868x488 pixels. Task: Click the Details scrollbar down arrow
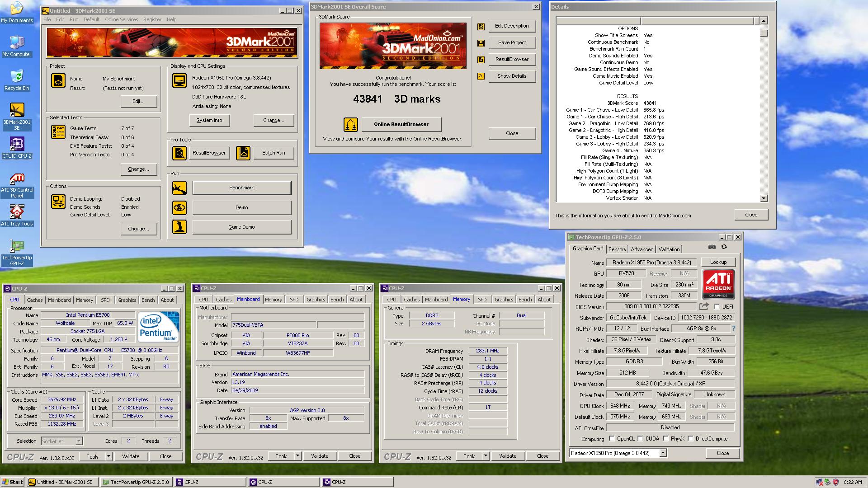point(764,198)
